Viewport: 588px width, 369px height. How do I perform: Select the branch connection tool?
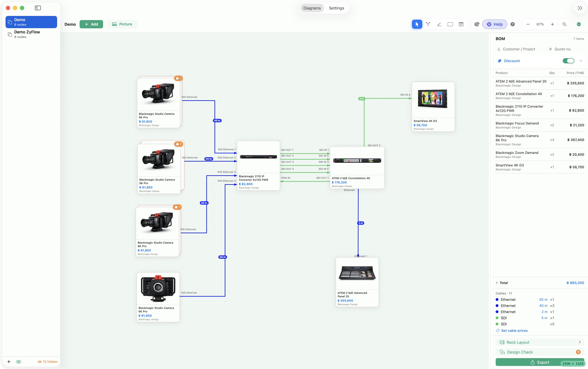tap(428, 24)
